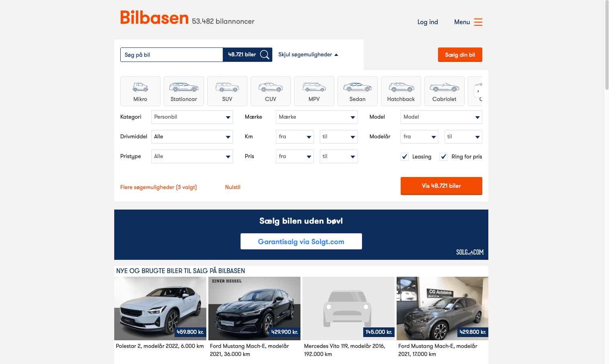Select the Cabriolet body type

444,91
